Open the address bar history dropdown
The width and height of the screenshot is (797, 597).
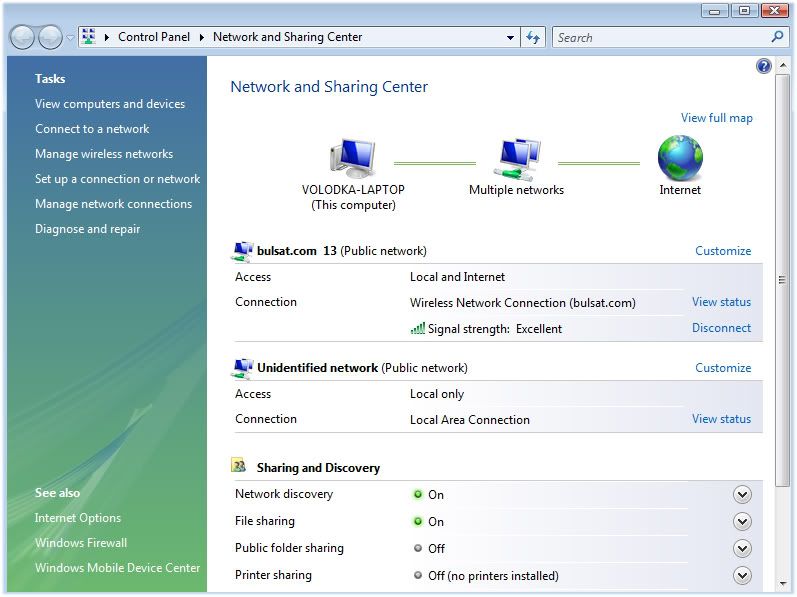pyautogui.click(x=511, y=37)
